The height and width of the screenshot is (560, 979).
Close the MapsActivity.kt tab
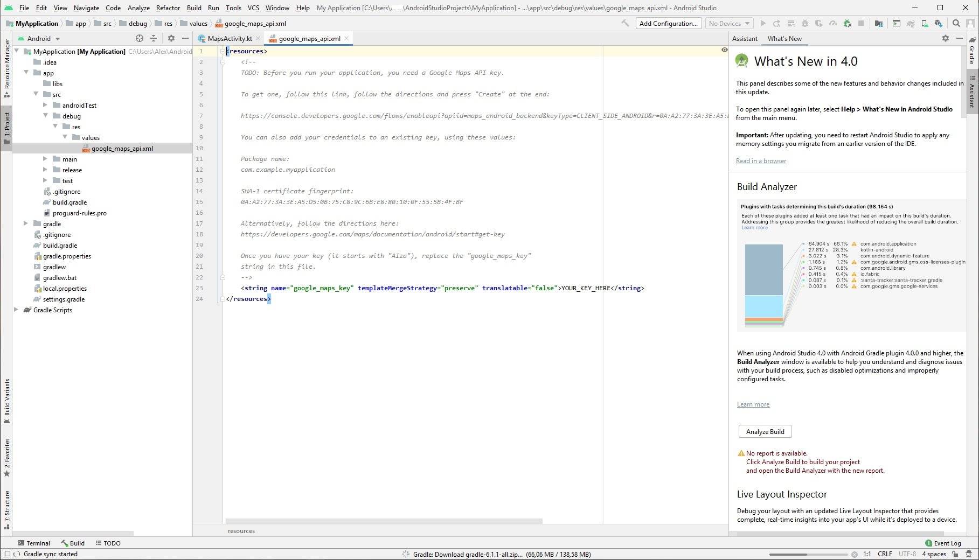258,38
